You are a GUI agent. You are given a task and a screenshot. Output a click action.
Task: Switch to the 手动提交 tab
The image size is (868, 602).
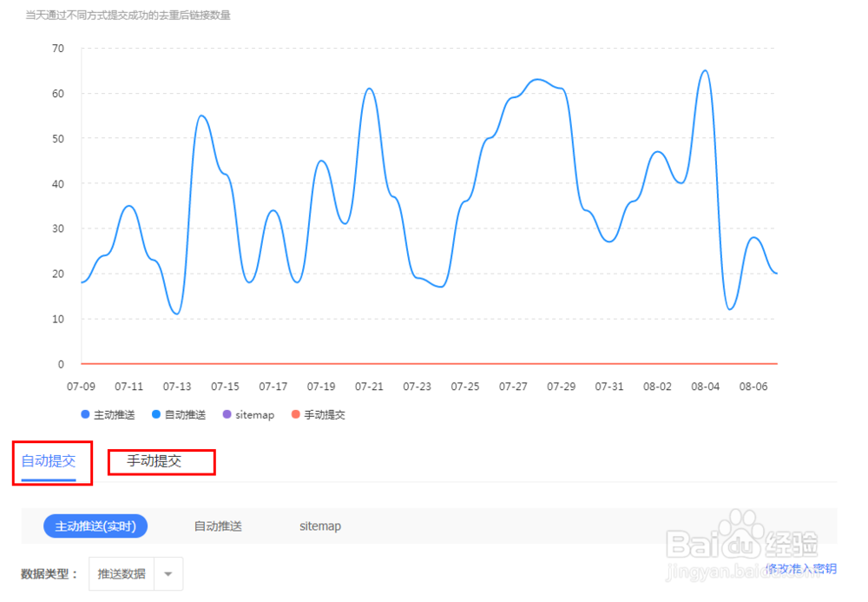pyautogui.click(x=161, y=461)
